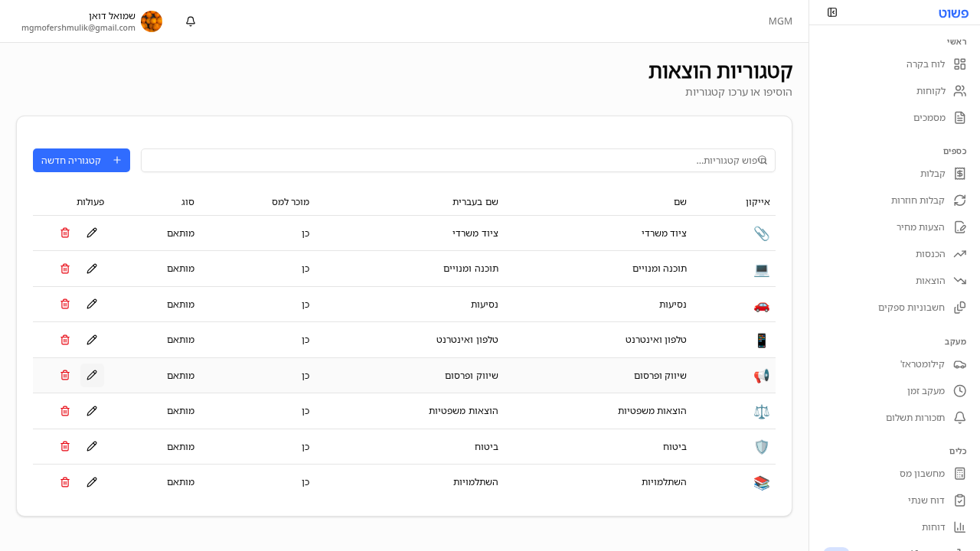This screenshot has width=980, height=551.
Task: Delete the ביטוח category with trash icon
Action: click(65, 446)
